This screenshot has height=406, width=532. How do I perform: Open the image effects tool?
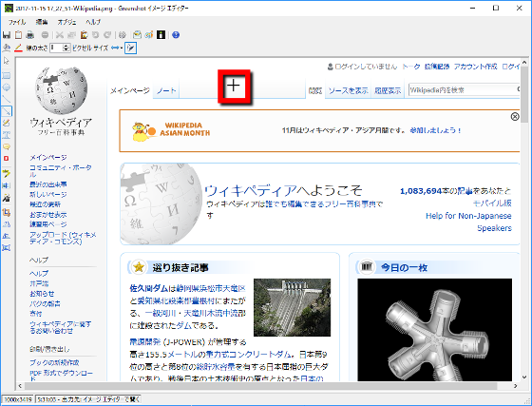[7, 198]
